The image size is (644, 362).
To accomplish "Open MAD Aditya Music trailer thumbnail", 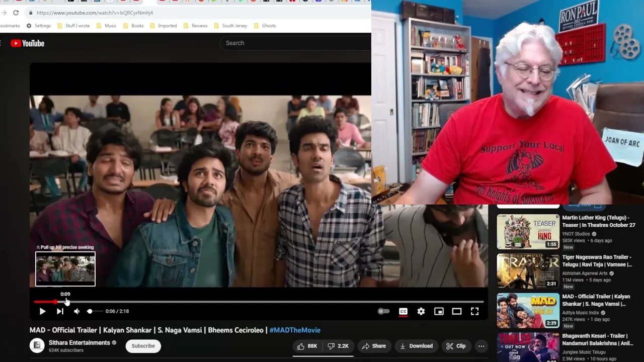I will 528,310.
